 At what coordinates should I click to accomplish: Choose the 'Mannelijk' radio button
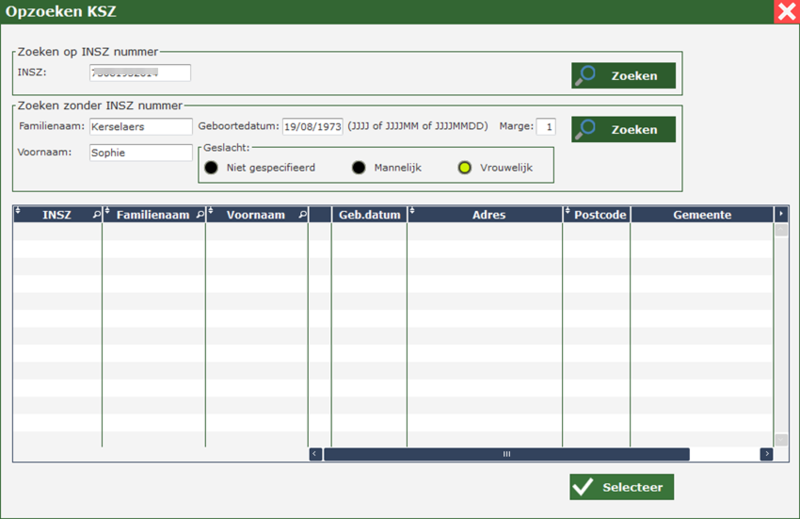(358, 168)
